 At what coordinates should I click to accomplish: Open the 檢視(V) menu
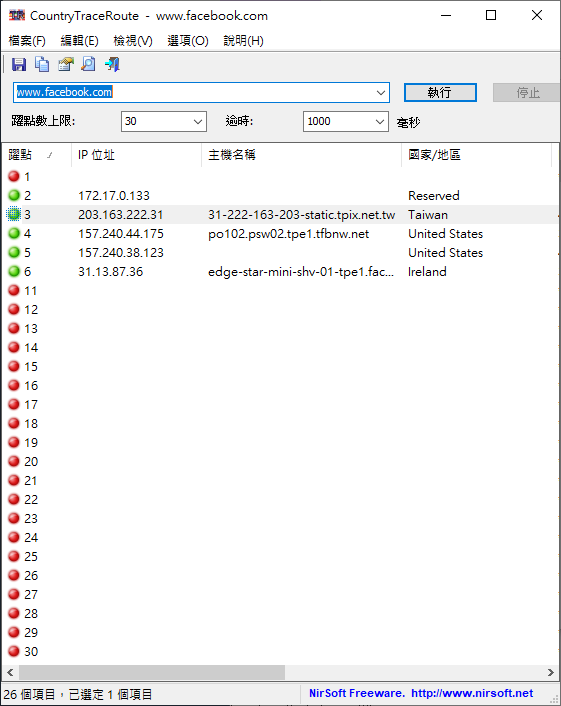coord(133,41)
